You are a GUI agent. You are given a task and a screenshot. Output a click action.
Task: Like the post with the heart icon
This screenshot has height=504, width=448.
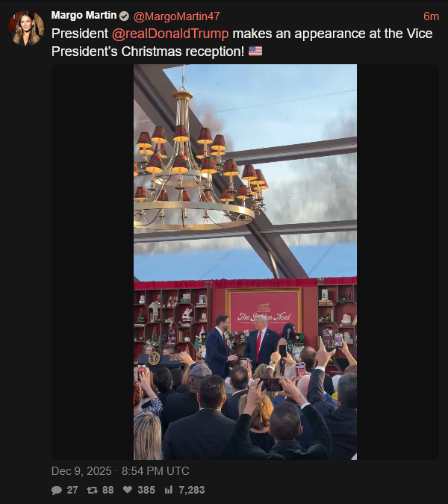128,490
